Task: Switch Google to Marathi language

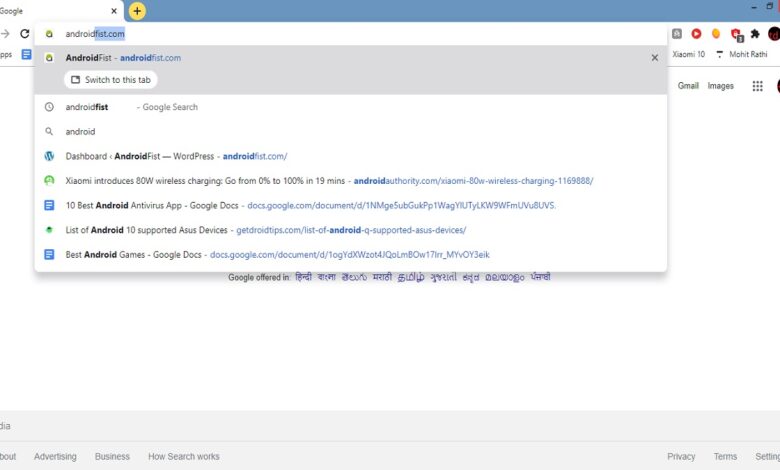Action: 382,277
